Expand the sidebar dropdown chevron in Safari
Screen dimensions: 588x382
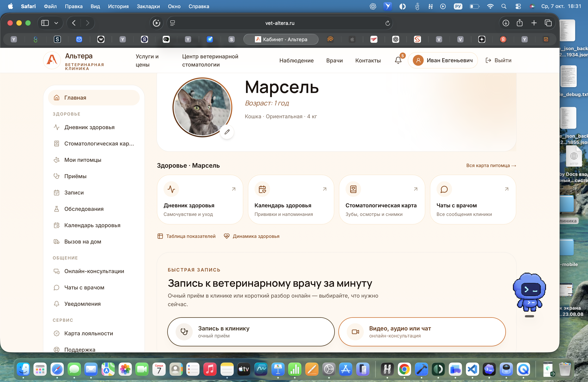click(x=56, y=23)
